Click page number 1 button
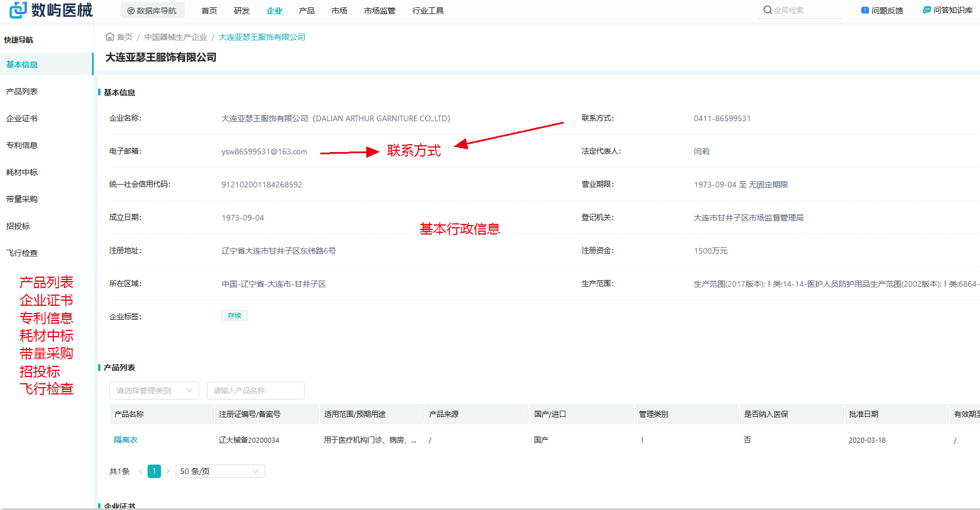This screenshot has height=510, width=980. (x=154, y=471)
